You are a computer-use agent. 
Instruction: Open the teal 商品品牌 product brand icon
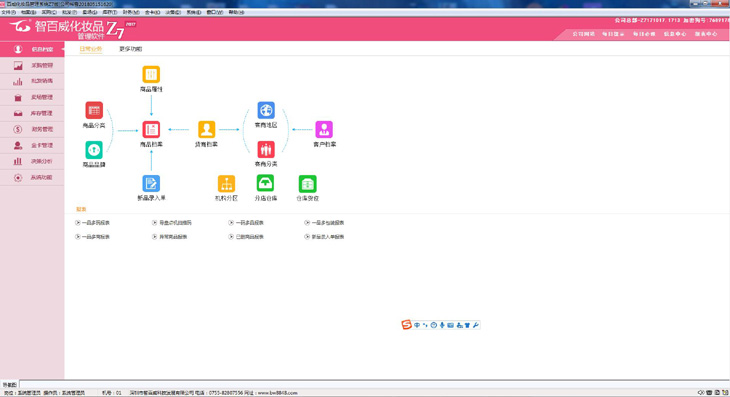click(x=94, y=150)
